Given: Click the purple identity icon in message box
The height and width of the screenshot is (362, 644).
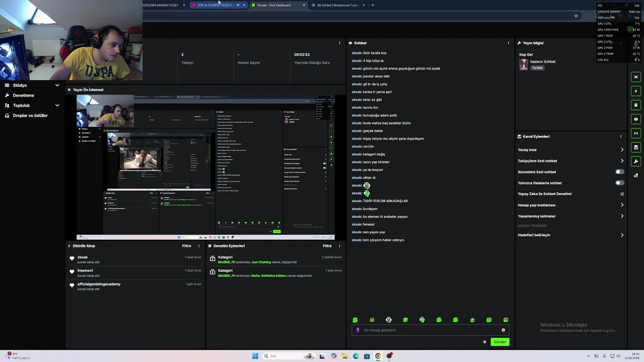Looking at the screenshot, I should [x=358, y=330].
